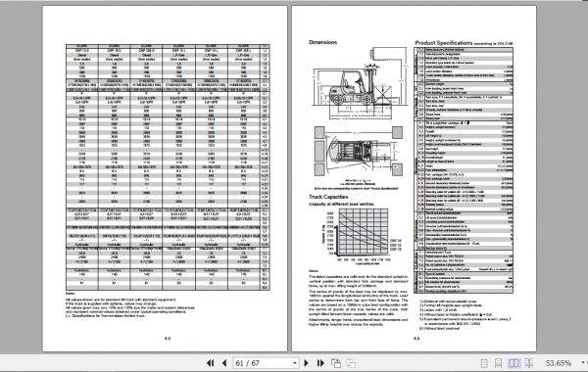The width and height of the screenshot is (588, 372).
Task: Click the Truck Capacities heading
Action: 328,197
